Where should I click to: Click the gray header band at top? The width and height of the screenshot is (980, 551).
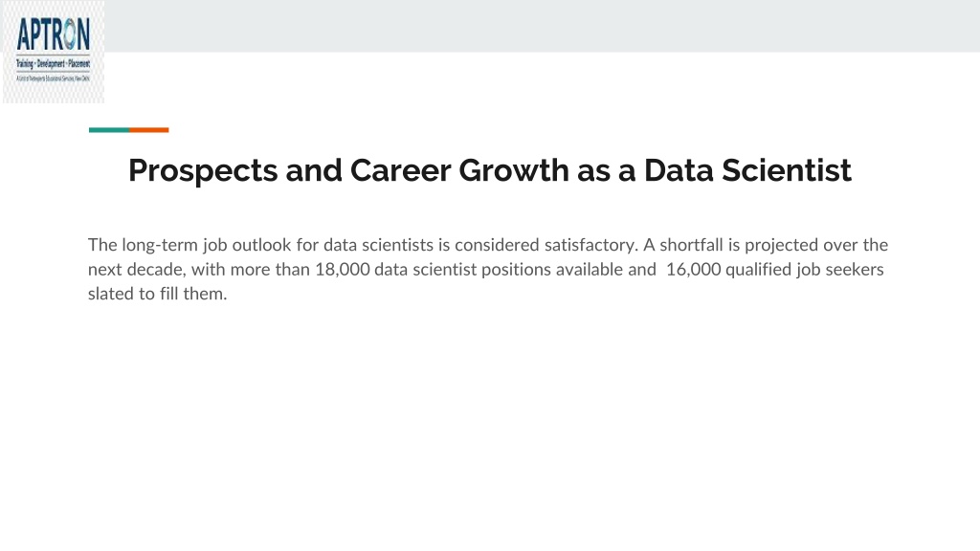click(542, 26)
